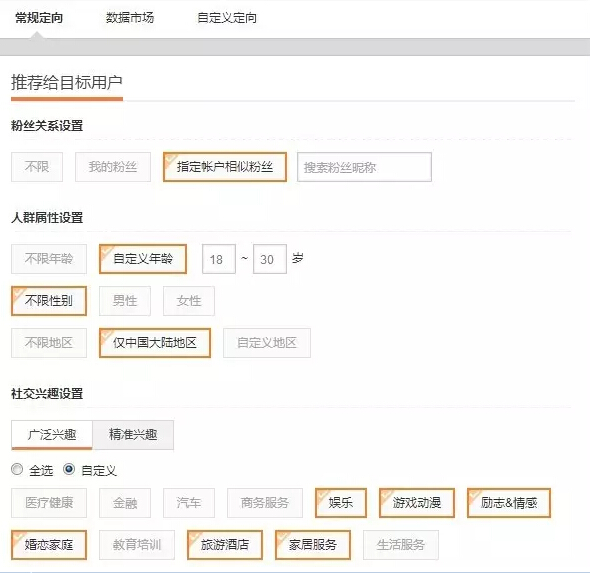The image size is (590, 573).
Task: Click the 搜索粉丝昵称 search field
Action: (x=364, y=167)
